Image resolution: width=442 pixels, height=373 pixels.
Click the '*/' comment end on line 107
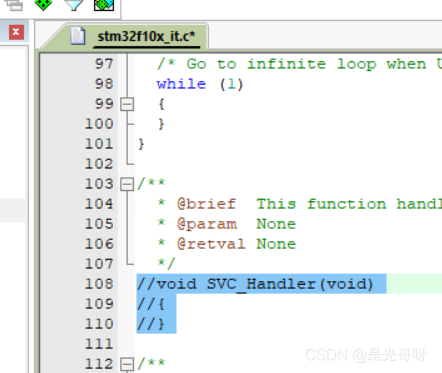point(166,264)
